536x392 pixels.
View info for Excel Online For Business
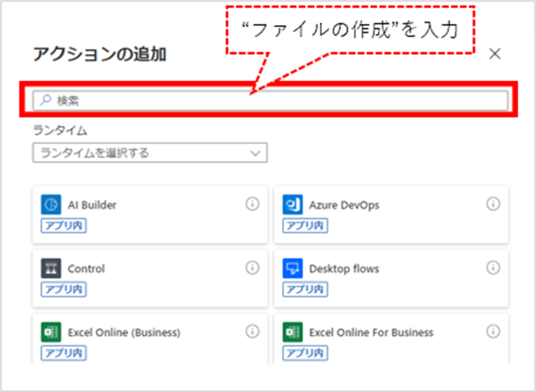493,331
